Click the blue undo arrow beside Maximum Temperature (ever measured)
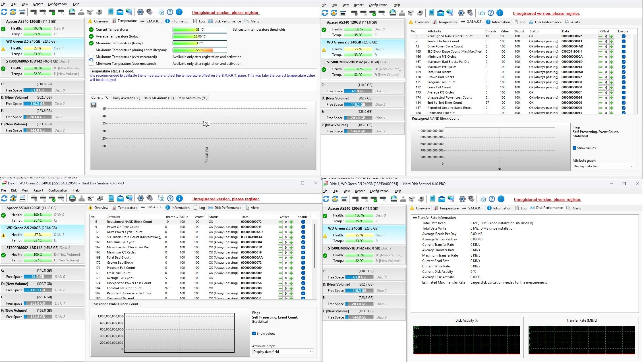Screen dimensions: 644x362 [91, 60]
